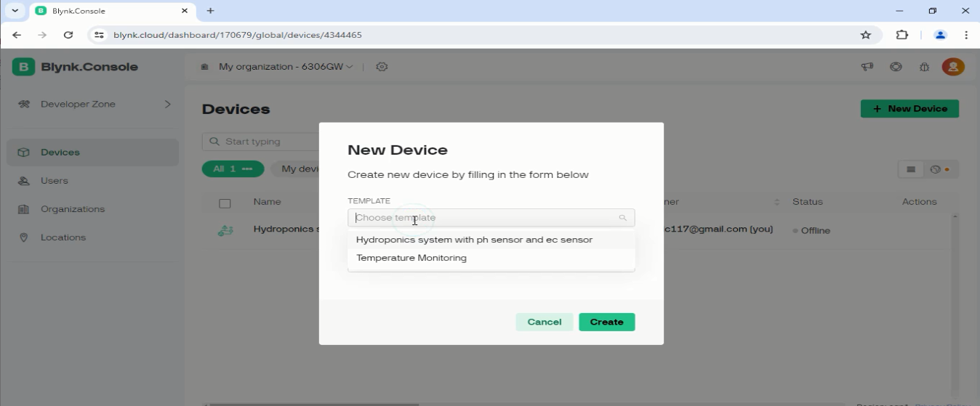Open the user profile avatar
This screenshot has height=406, width=980.
952,67
